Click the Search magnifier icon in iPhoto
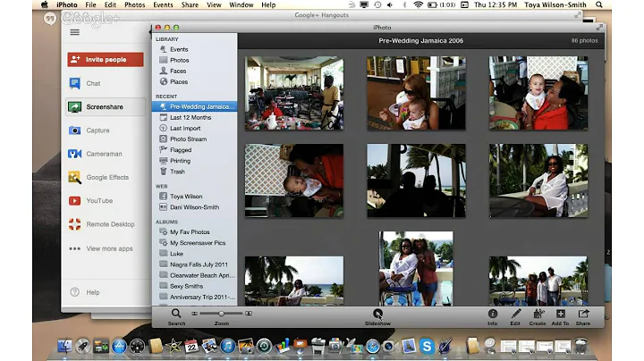This screenshot has width=644, height=361. pyautogui.click(x=176, y=314)
